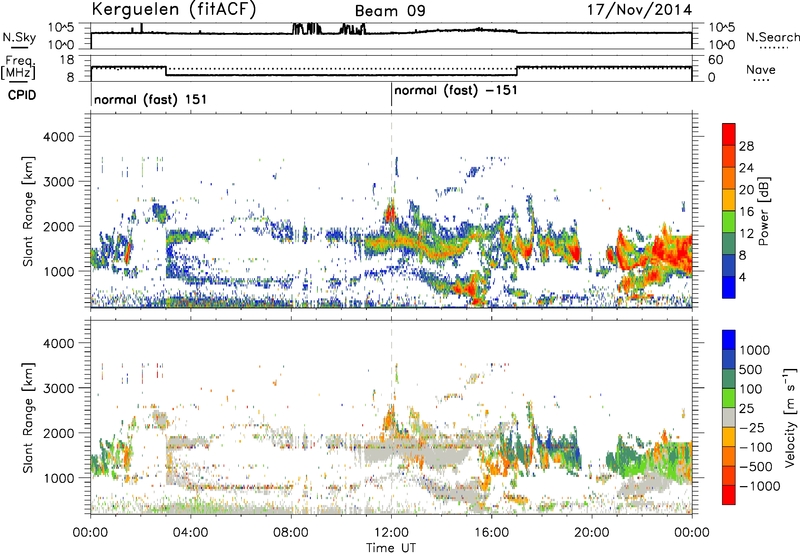800x554 pixels.
Task: Click the 100 tick on Velocity colorbar
Action: click(x=751, y=389)
